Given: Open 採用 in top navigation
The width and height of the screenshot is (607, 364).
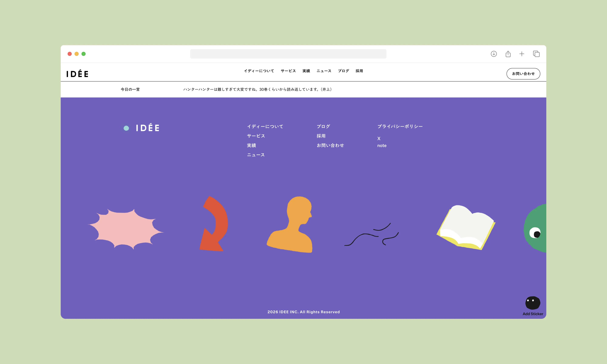Looking at the screenshot, I should pos(359,71).
